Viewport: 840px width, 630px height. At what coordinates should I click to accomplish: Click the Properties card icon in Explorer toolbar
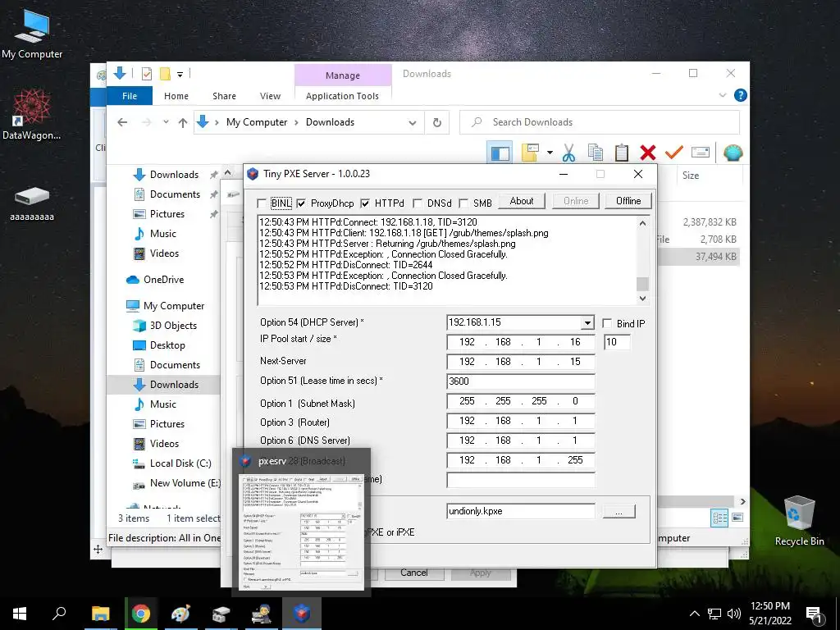[x=701, y=153]
